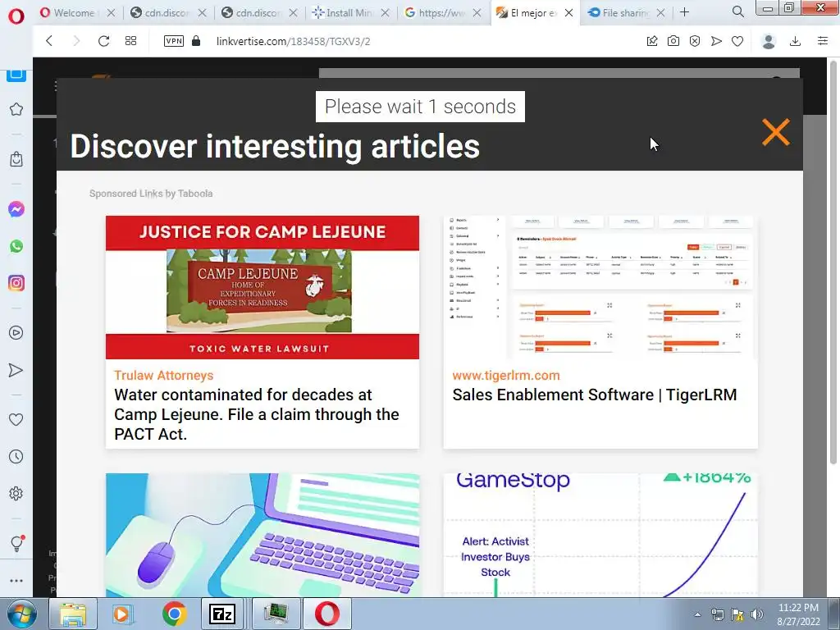Open the Speed Dial start page grid
Screen dimensions: 840x630
[130, 41]
